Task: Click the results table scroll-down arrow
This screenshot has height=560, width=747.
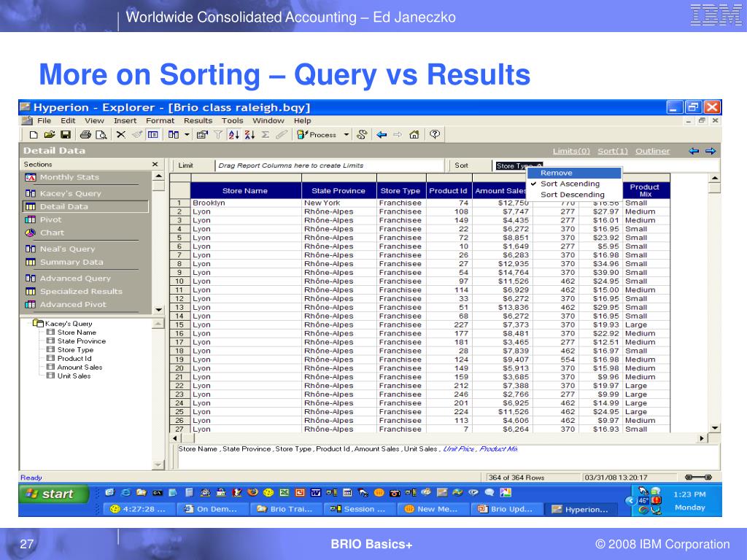Action: [714, 428]
